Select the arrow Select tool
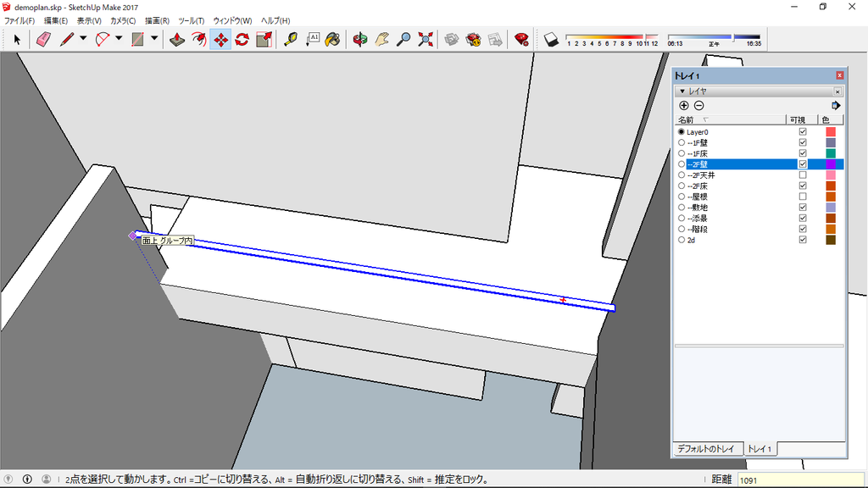868x488 pixels. 17,39
